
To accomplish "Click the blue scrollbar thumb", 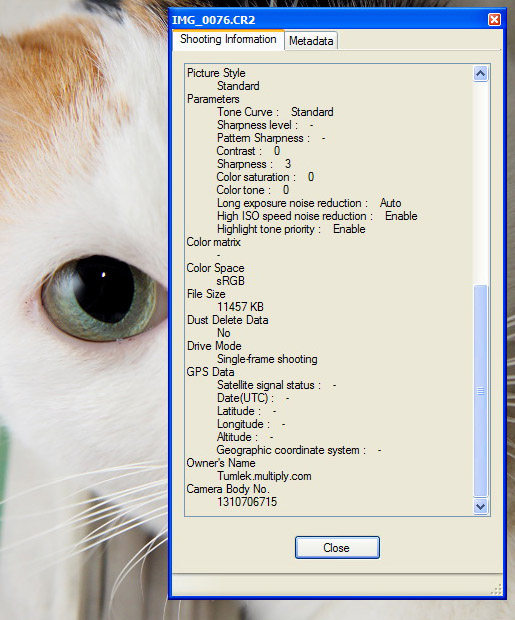I will [480, 391].
